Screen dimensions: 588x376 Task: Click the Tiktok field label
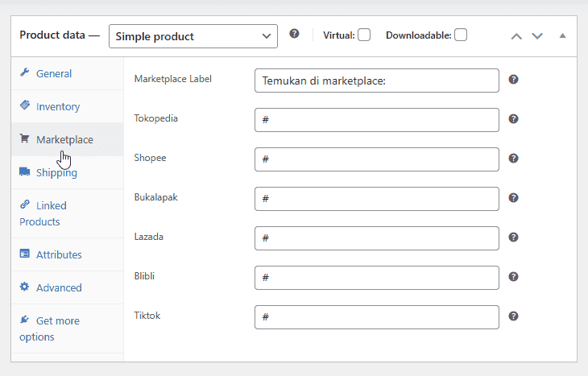tap(147, 316)
